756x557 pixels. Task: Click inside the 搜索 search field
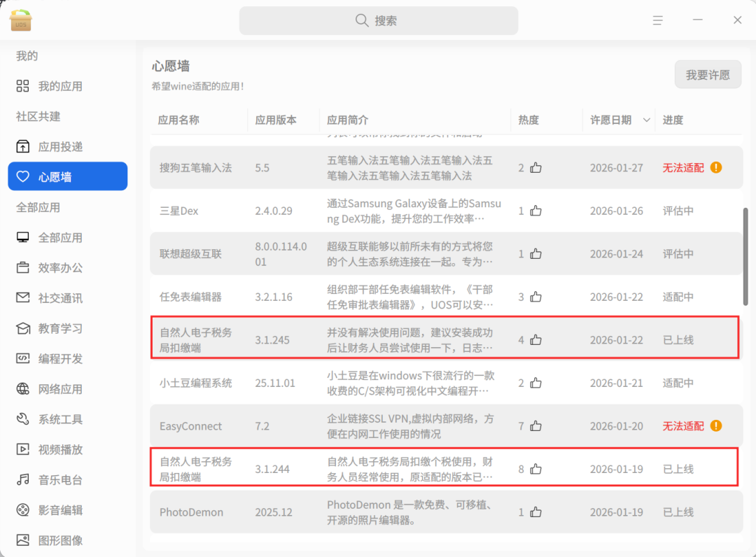coord(378,20)
